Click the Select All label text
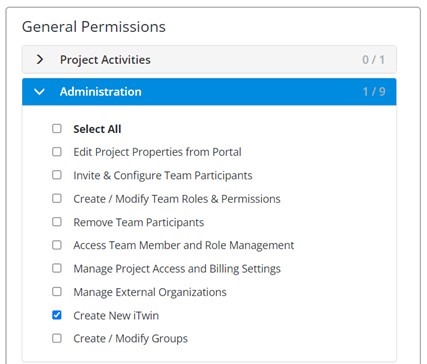The image size is (427, 364). click(x=97, y=129)
